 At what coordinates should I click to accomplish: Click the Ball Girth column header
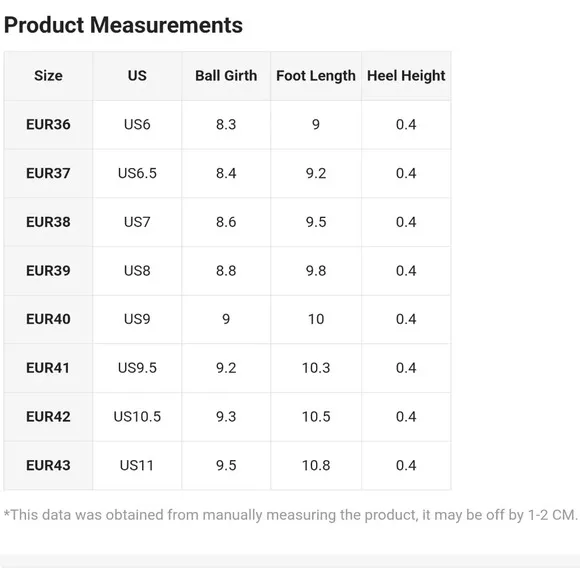(x=226, y=76)
